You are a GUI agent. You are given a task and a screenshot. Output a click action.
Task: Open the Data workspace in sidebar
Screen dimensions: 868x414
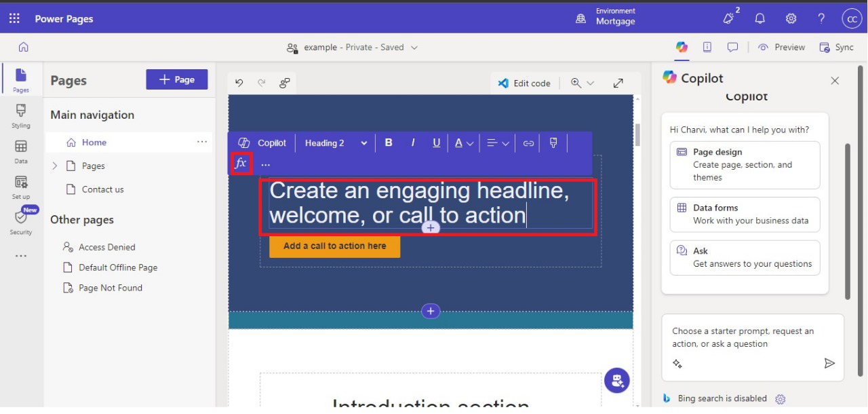(21, 151)
